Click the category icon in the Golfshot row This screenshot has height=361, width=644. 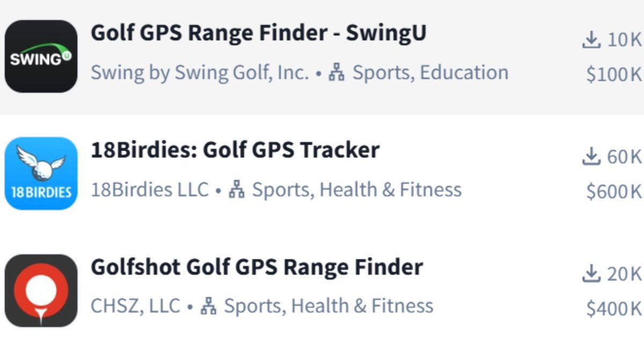pos(208,306)
